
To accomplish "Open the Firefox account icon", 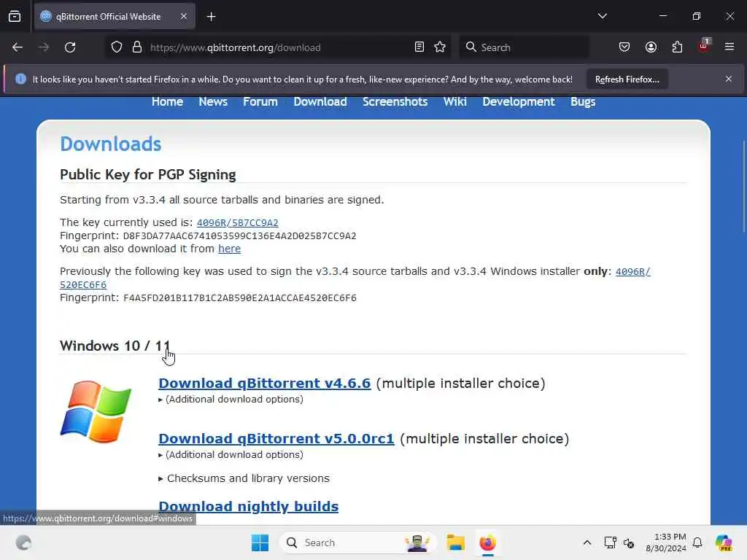I will coord(651,47).
